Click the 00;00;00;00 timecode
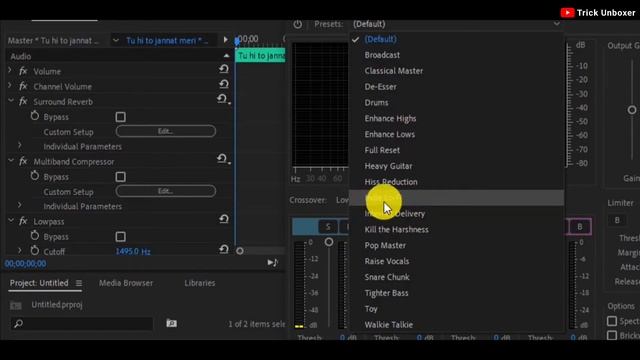The width and height of the screenshot is (640, 360). click(x=25, y=264)
